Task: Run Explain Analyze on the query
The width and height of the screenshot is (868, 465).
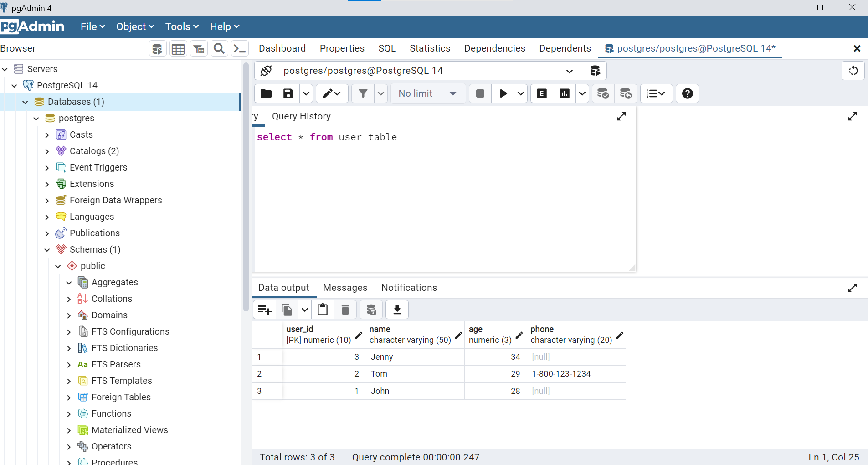Action: click(x=565, y=93)
